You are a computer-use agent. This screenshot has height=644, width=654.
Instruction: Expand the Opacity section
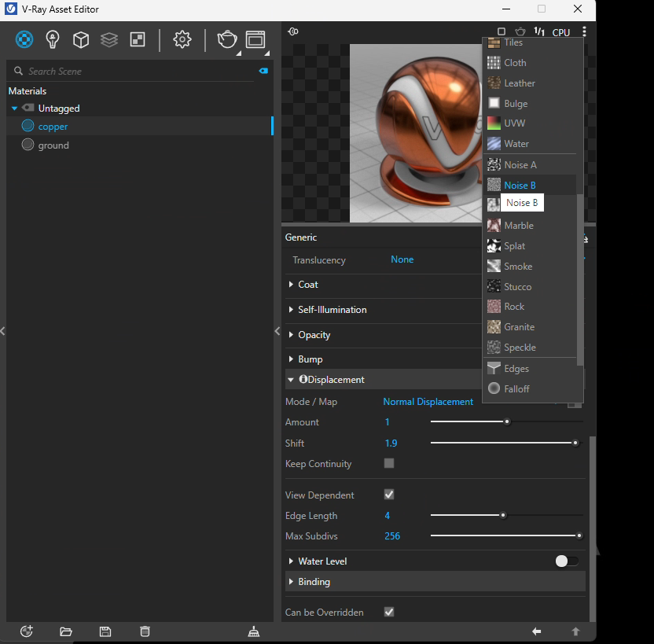(x=291, y=334)
